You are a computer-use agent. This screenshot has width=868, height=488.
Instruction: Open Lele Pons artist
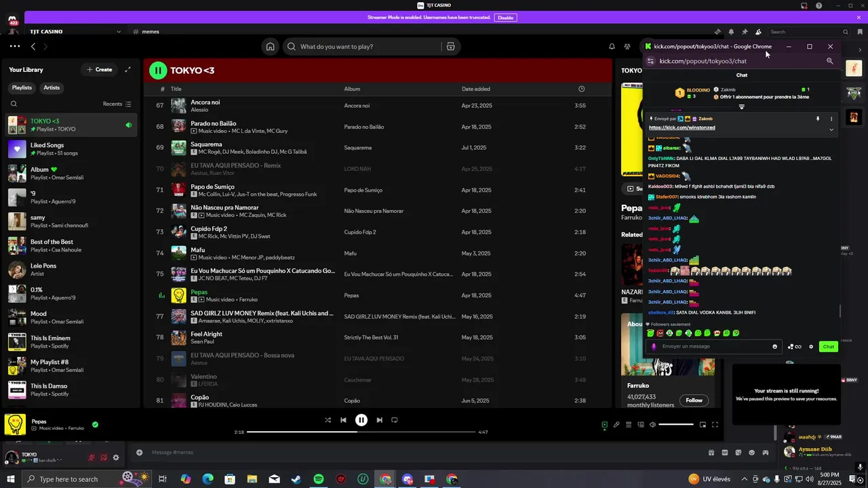(x=71, y=269)
